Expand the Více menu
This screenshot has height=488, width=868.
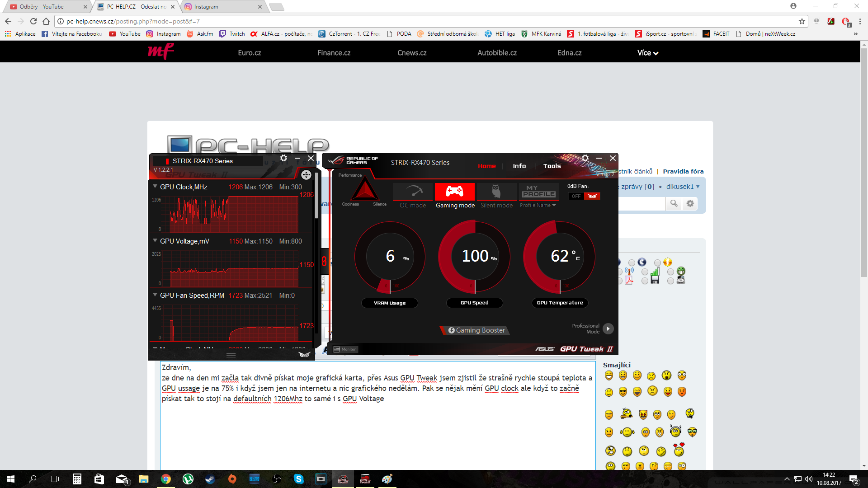648,53
